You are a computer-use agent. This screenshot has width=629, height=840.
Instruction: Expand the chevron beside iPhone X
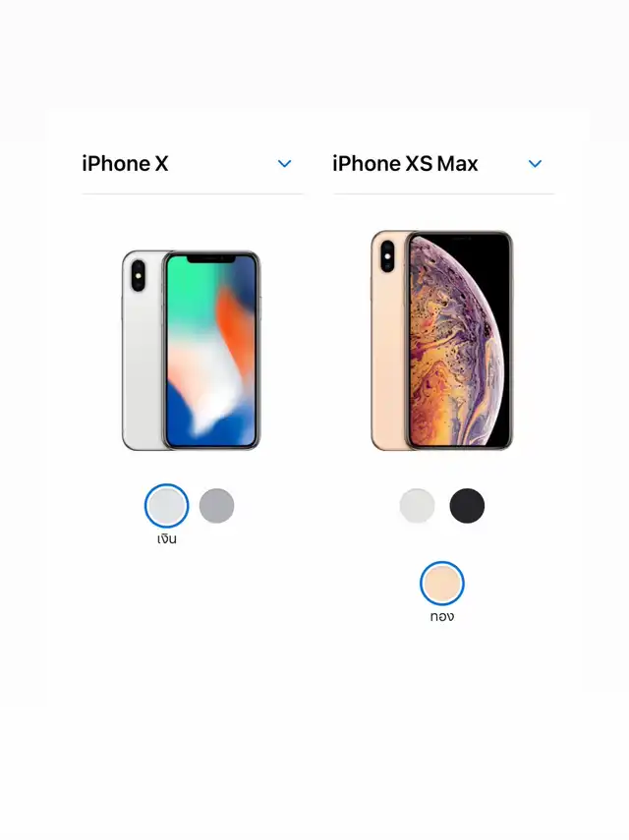point(284,164)
